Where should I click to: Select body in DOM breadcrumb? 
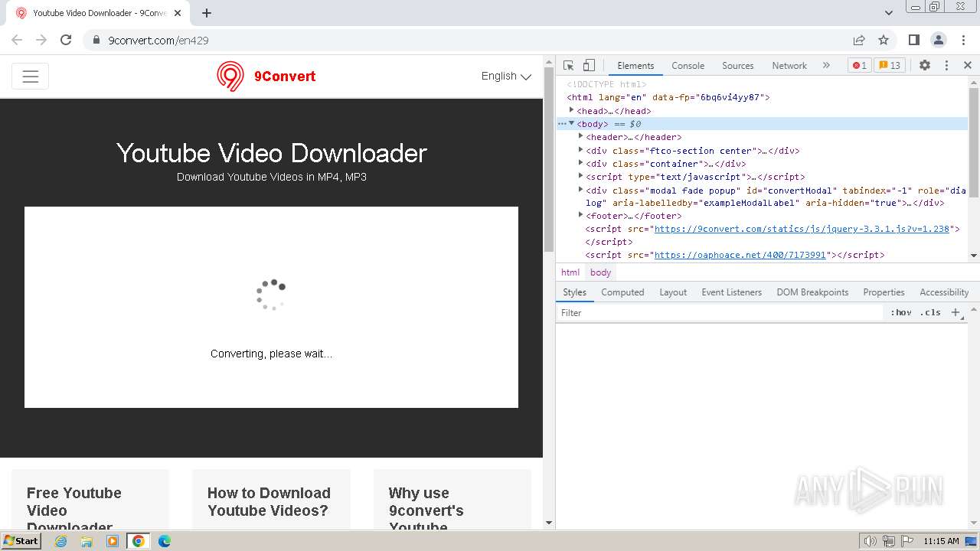[601, 272]
